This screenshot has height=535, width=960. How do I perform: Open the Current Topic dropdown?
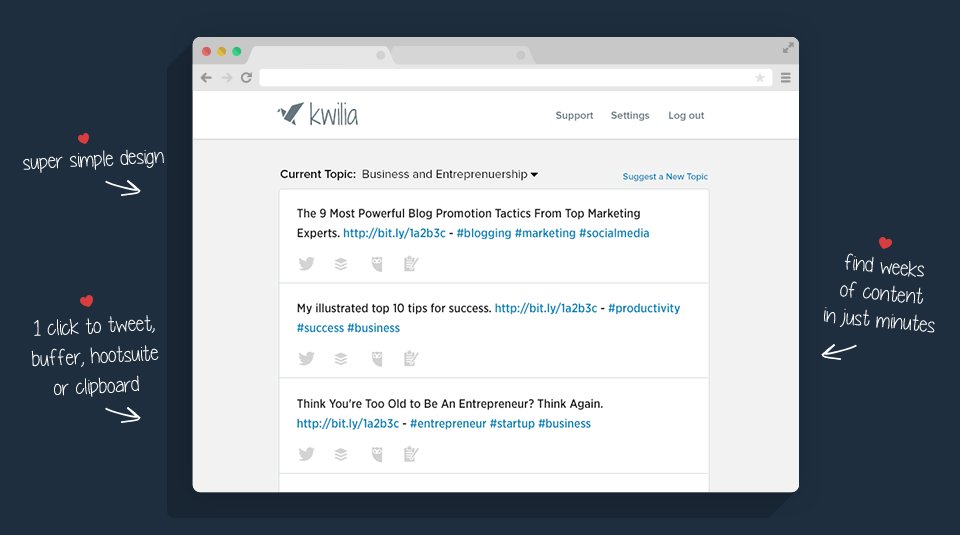[450, 174]
